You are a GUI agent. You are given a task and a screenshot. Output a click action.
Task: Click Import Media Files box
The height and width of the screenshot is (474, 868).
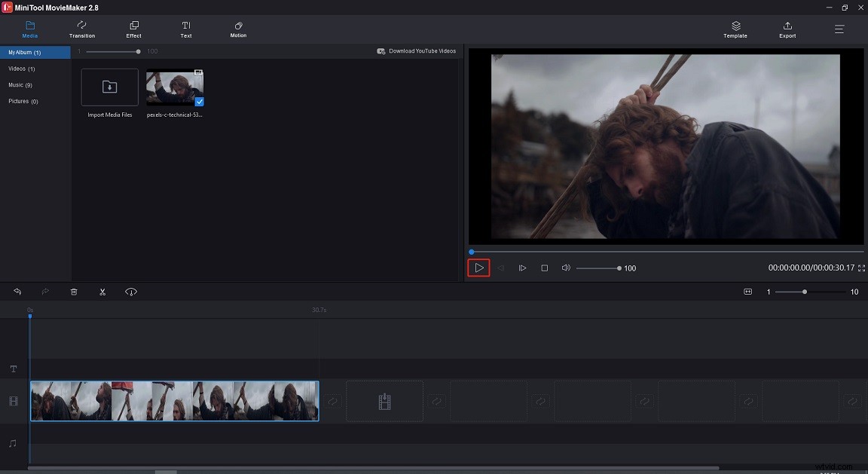(110, 87)
